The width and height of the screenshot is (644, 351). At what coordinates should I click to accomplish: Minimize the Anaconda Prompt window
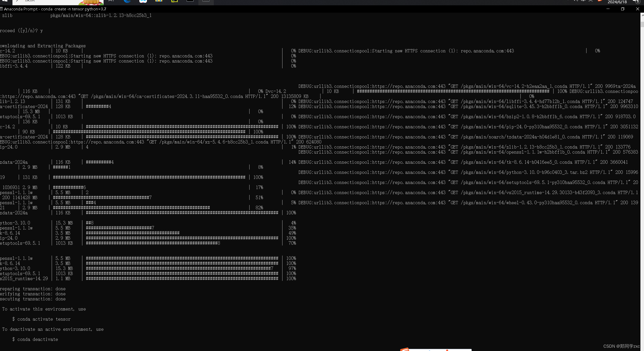(x=608, y=9)
